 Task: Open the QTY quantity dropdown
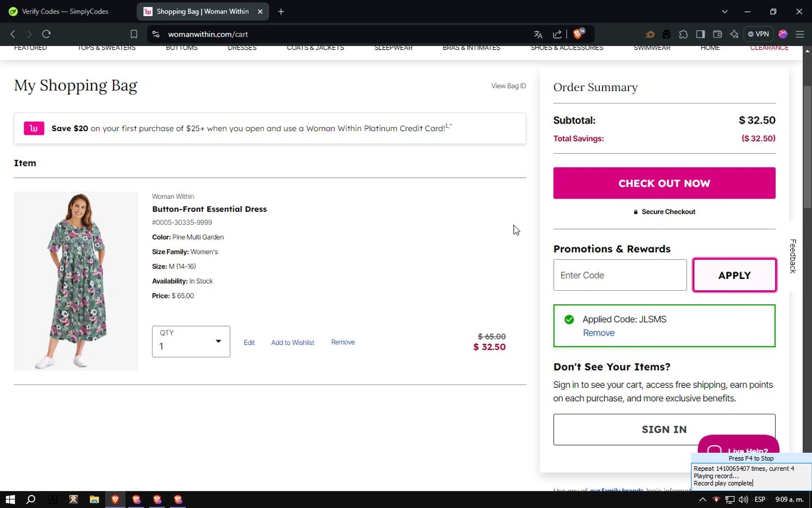191,342
